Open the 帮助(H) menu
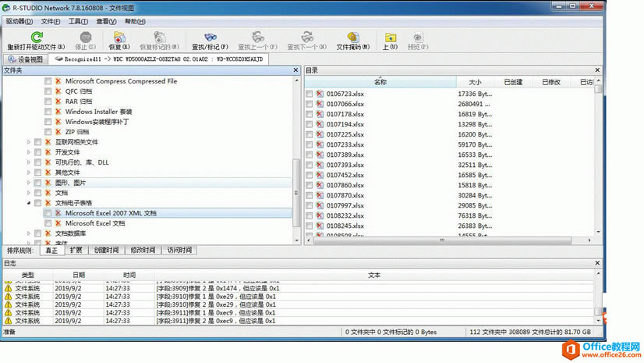644x363 pixels. pyautogui.click(x=135, y=21)
